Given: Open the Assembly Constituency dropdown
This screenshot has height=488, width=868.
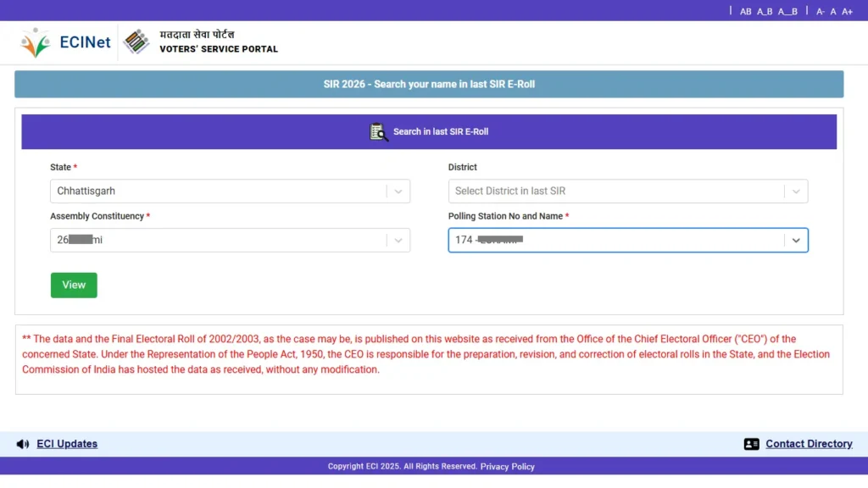Looking at the screenshot, I should pos(398,240).
